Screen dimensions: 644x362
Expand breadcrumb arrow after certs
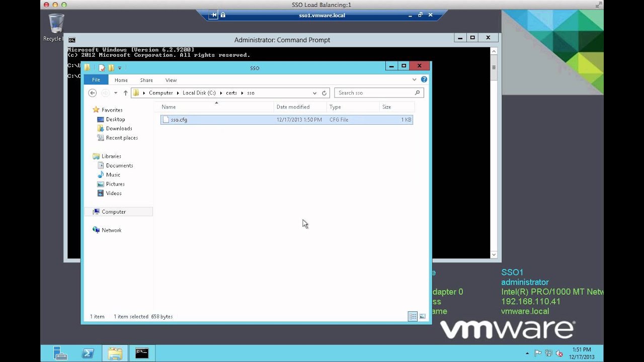point(242,93)
